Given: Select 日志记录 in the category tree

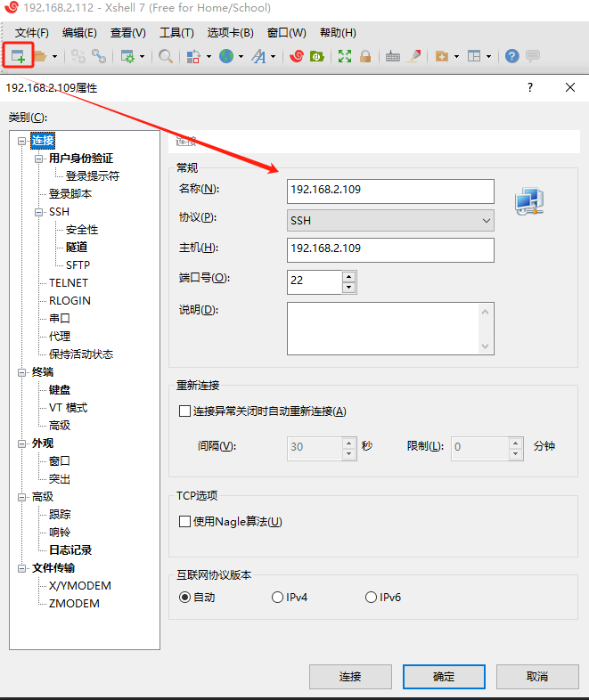Looking at the screenshot, I should 70,550.
